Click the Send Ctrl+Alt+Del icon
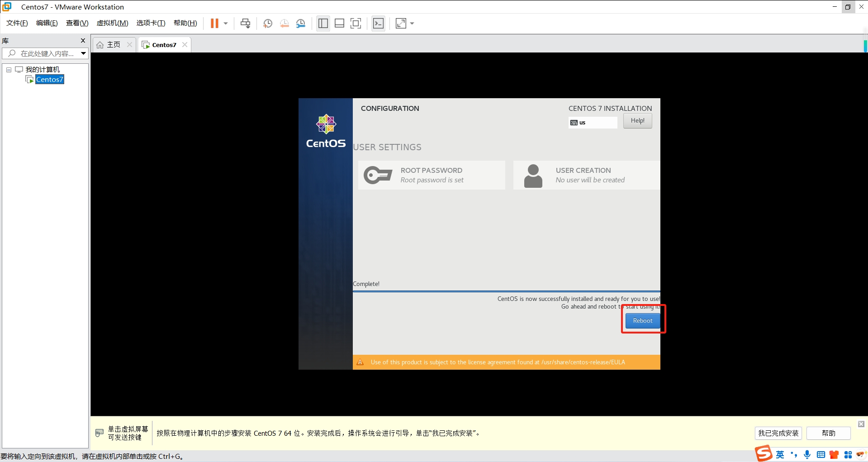This screenshot has width=868, height=462. [245, 24]
